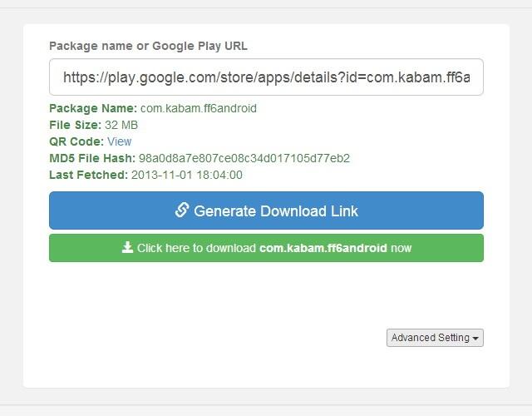The image size is (532, 416).
Task: Open the QR Code View link
Action: [120, 141]
